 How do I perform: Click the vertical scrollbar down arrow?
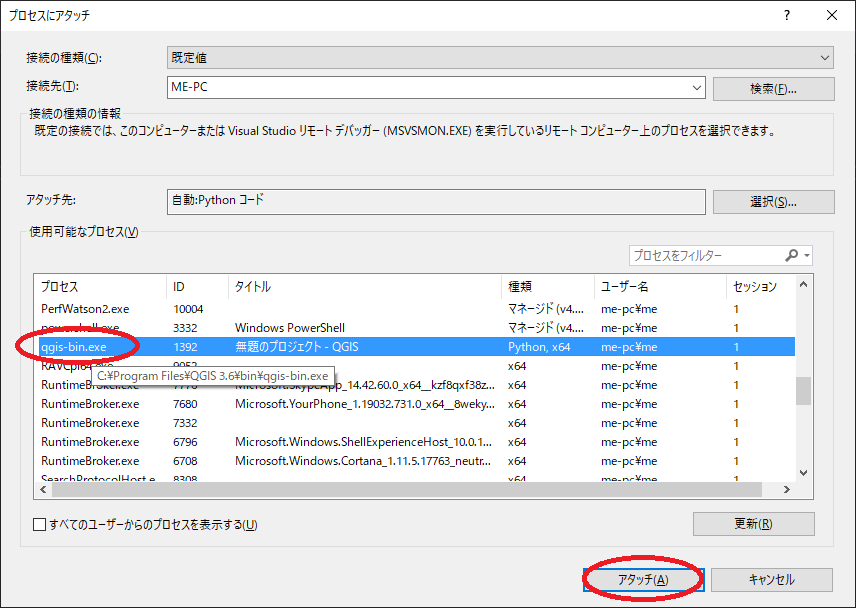point(803,472)
